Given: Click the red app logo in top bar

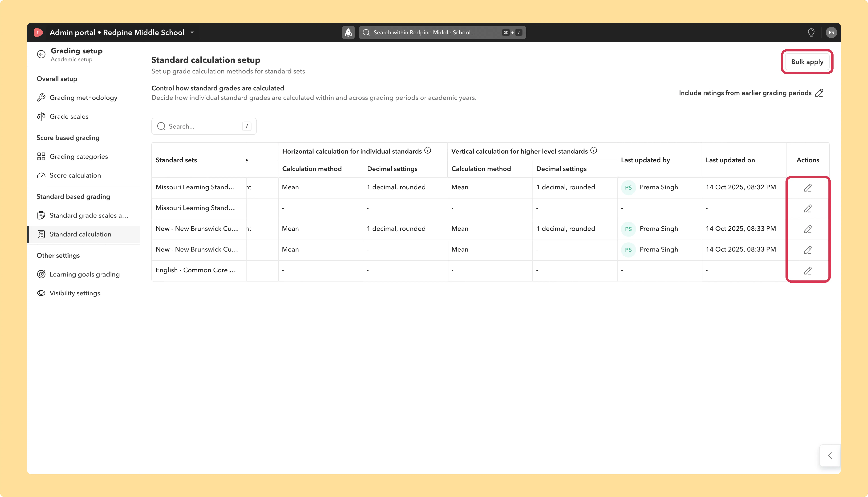Looking at the screenshot, I should (x=38, y=32).
